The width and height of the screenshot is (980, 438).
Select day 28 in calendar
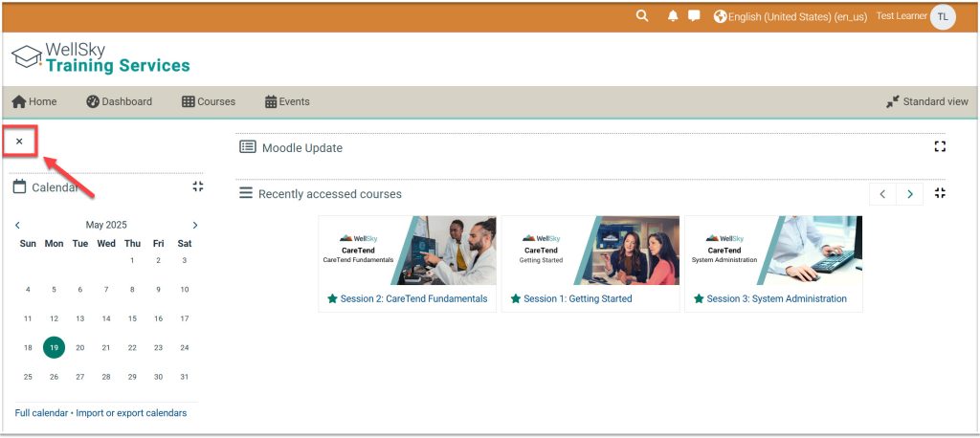click(106, 377)
